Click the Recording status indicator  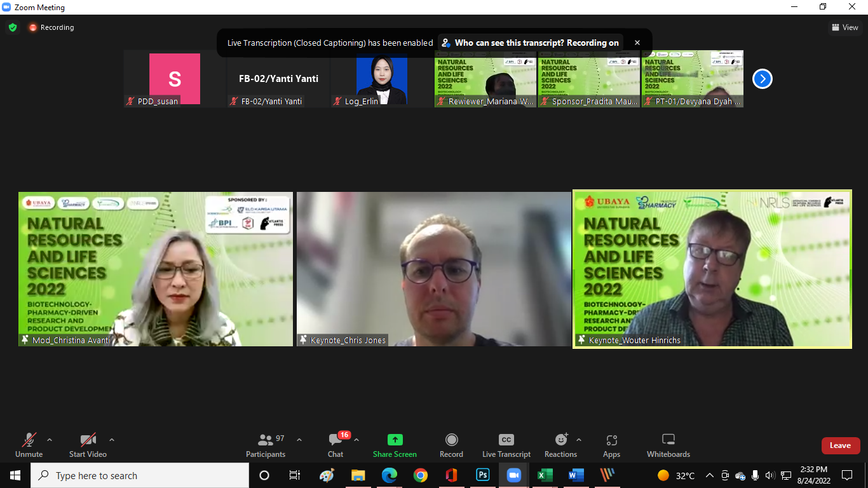[51, 27]
